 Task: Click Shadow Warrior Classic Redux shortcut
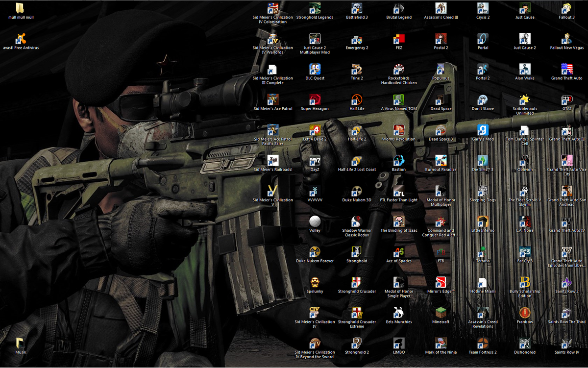tap(357, 221)
